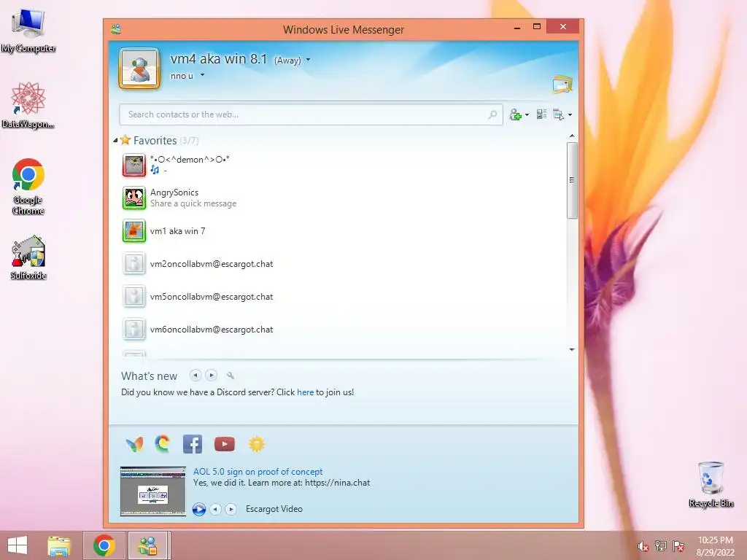The width and height of the screenshot is (747, 560).
Task: Go to next Escargot Video
Action: (231, 509)
